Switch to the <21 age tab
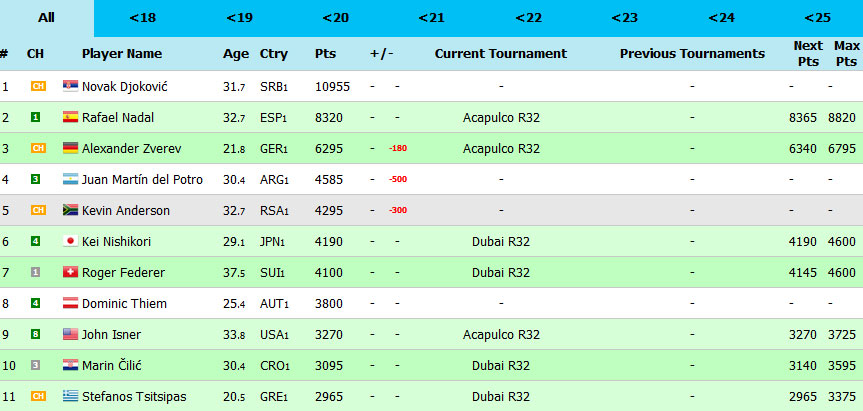The height and width of the screenshot is (411, 863). (x=431, y=18)
